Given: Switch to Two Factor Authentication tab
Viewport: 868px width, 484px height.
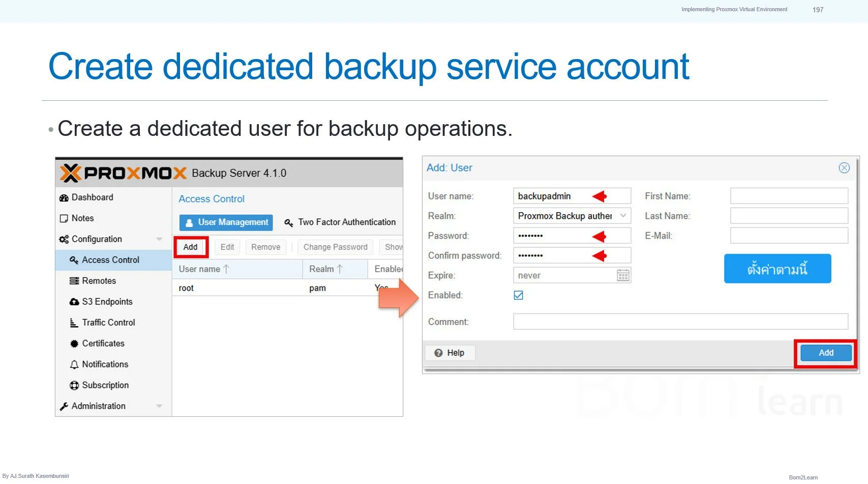Looking at the screenshot, I should (340, 222).
